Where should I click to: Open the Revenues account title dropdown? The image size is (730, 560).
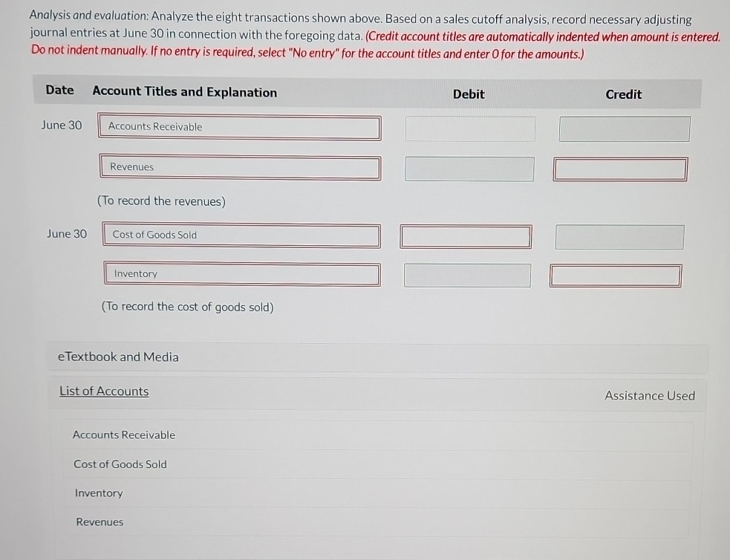point(240,167)
